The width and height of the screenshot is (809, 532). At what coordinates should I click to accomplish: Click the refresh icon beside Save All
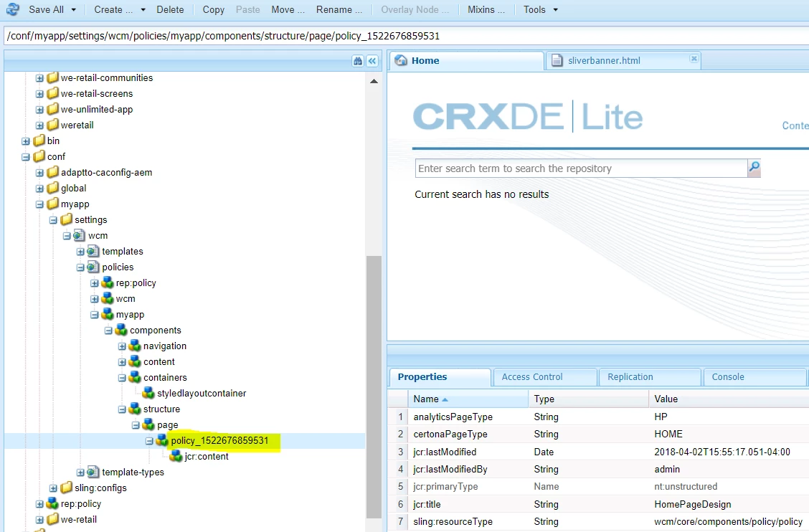[12, 9]
